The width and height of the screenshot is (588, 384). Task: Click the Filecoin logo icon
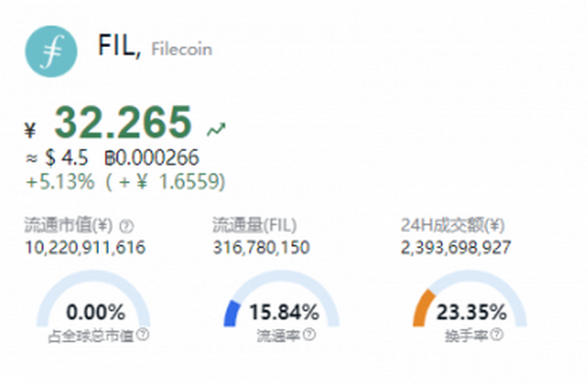tap(51, 51)
